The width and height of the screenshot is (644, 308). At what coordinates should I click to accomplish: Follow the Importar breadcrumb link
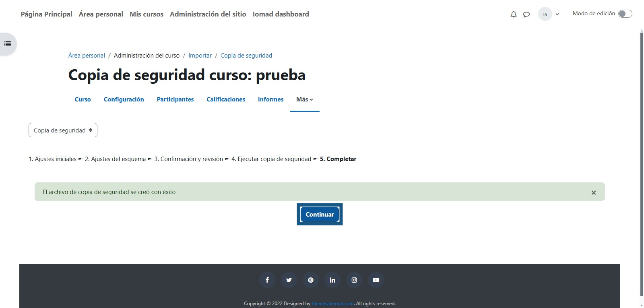200,56
